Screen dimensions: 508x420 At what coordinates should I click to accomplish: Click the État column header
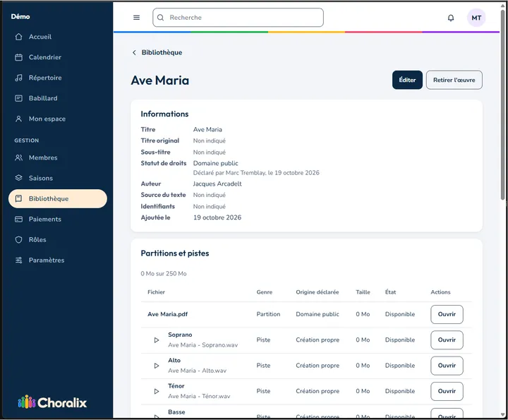coord(390,292)
